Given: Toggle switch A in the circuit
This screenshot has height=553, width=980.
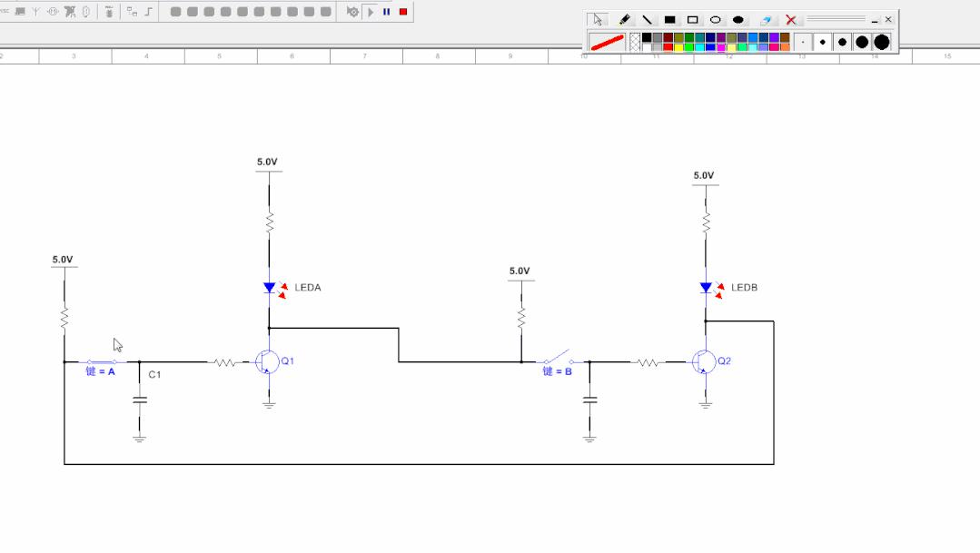Looking at the screenshot, I should (100, 361).
